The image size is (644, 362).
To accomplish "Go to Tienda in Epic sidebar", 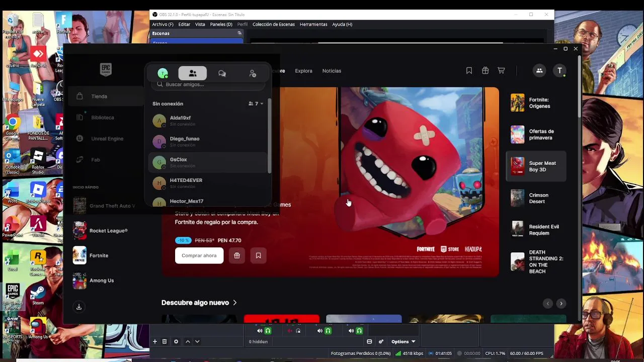I will point(105,96).
